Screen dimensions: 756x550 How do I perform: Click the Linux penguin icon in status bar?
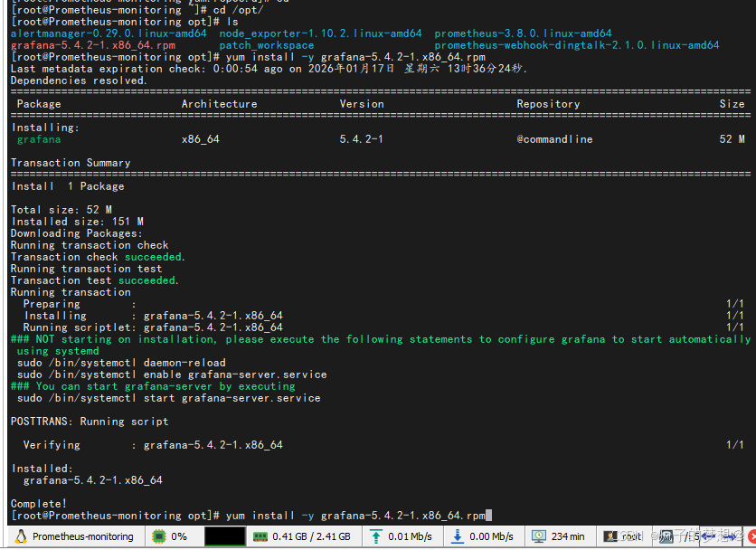[21, 536]
